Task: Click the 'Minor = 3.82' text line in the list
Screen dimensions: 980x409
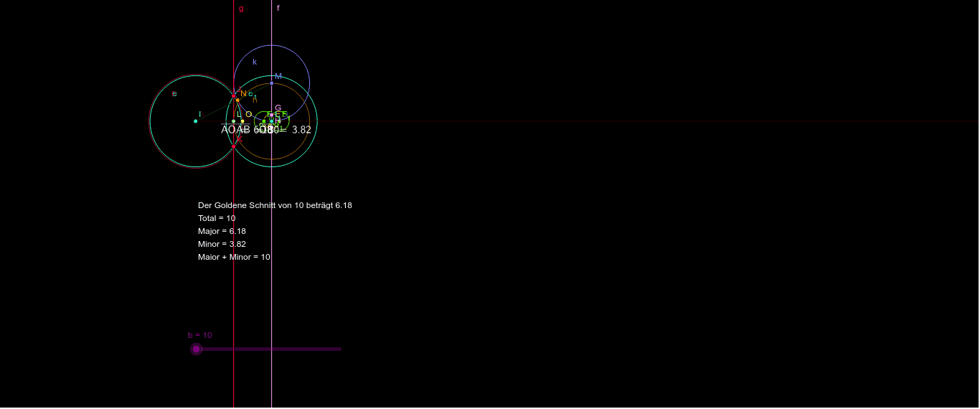Action: tap(222, 244)
